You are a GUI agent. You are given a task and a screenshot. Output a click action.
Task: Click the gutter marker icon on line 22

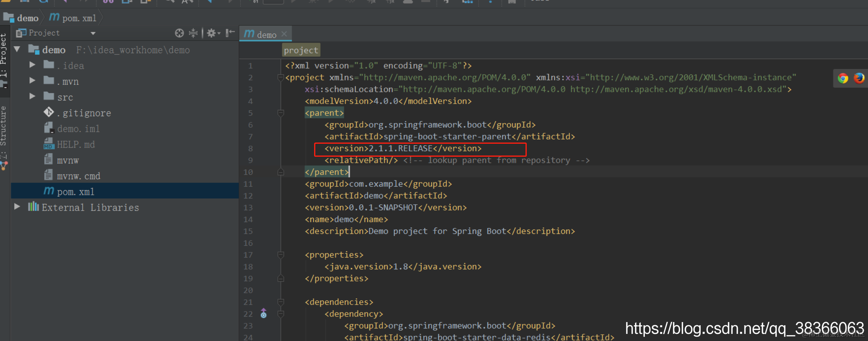(264, 313)
